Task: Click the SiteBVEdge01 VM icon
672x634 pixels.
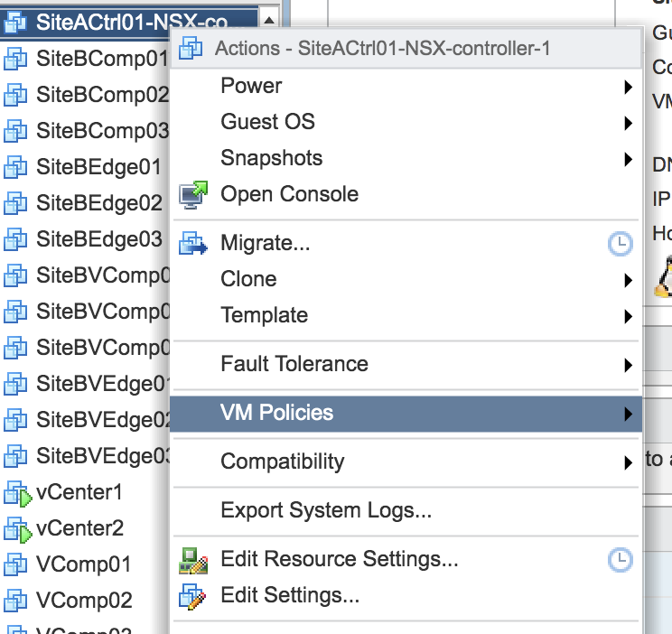Action: [x=15, y=383]
